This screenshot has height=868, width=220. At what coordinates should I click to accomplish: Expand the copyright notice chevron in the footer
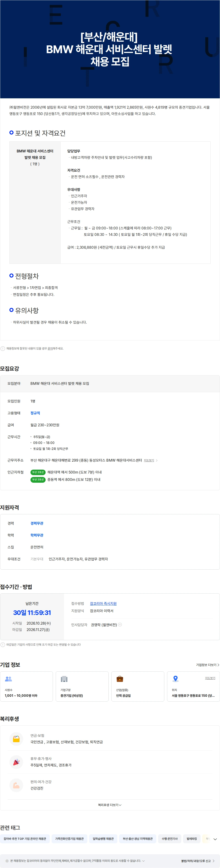[x=143, y=861]
